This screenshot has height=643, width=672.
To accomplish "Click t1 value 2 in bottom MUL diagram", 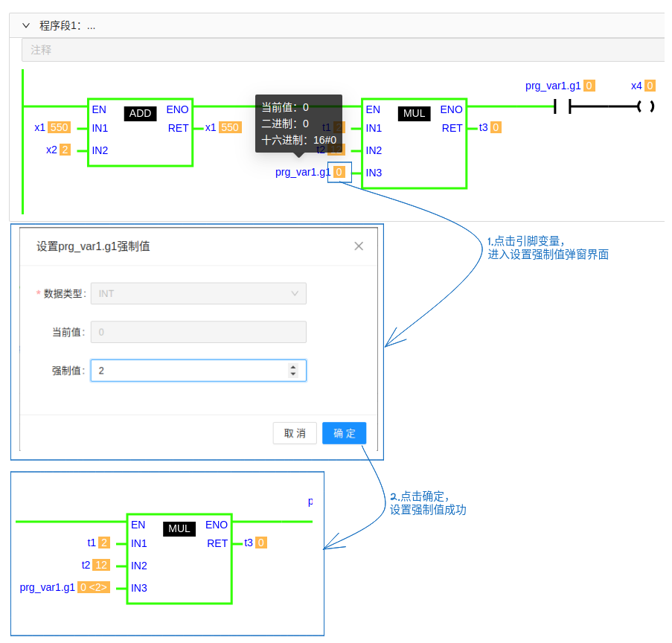I will click(104, 543).
